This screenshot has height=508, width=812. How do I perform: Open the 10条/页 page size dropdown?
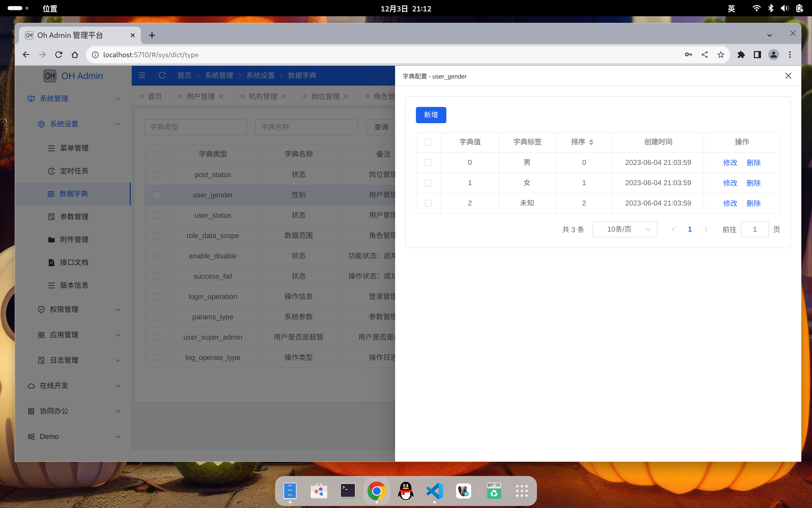tap(625, 229)
